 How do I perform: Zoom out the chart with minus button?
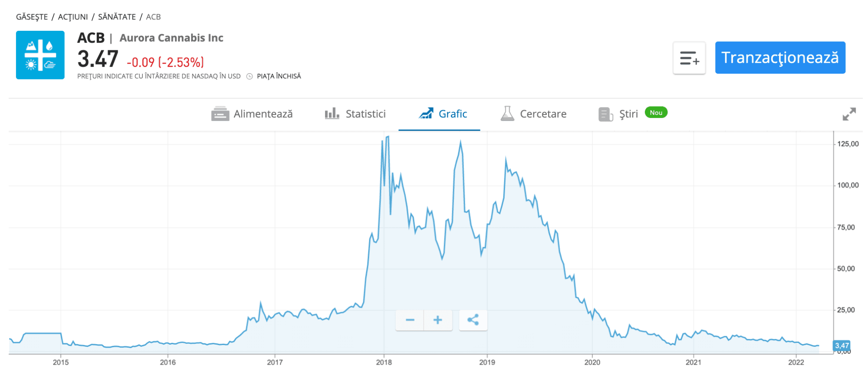(410, 320)
